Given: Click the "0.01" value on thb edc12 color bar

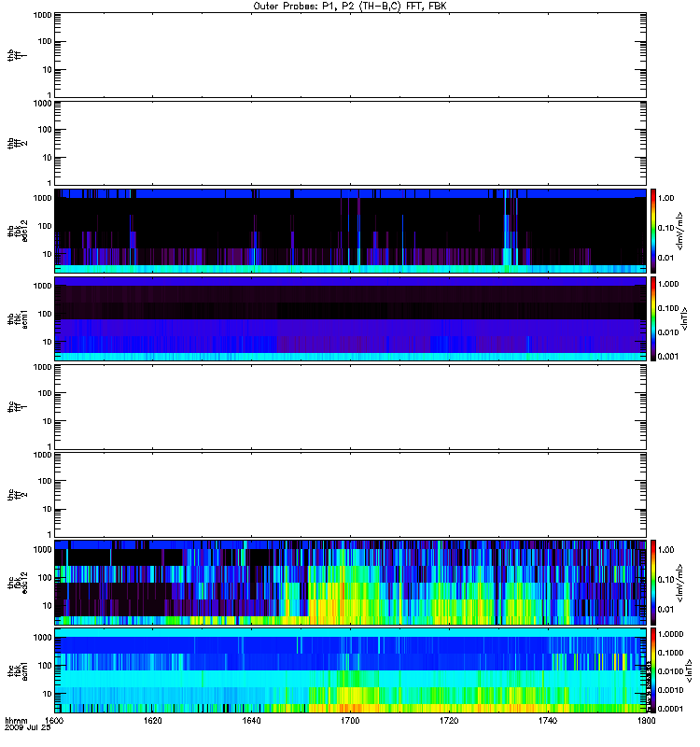Looking at the screenshot, I should coord(665,258).
